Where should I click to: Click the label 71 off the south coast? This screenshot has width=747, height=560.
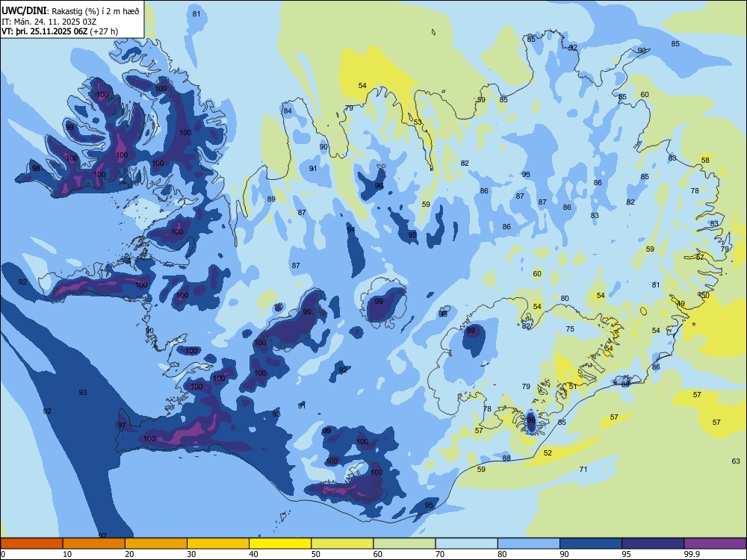583,470
